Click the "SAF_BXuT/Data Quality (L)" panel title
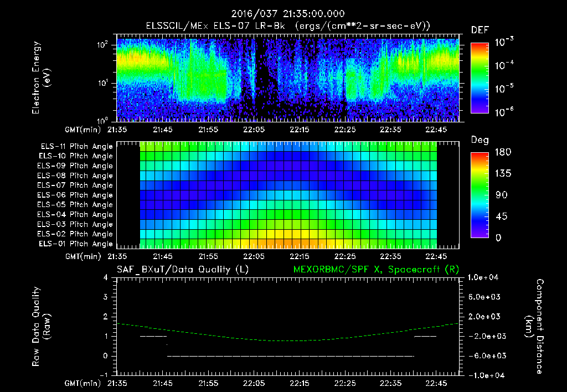 tap(183, 270)
